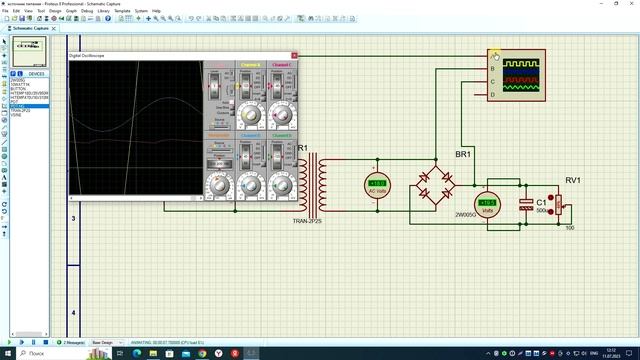Click the Play simulation button
This screenshot has height=360, width=640.
(x=10, y=342)
